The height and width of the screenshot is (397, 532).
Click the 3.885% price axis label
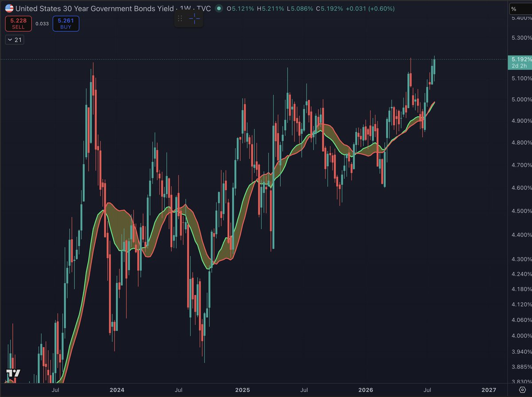[x=521, y=366]
